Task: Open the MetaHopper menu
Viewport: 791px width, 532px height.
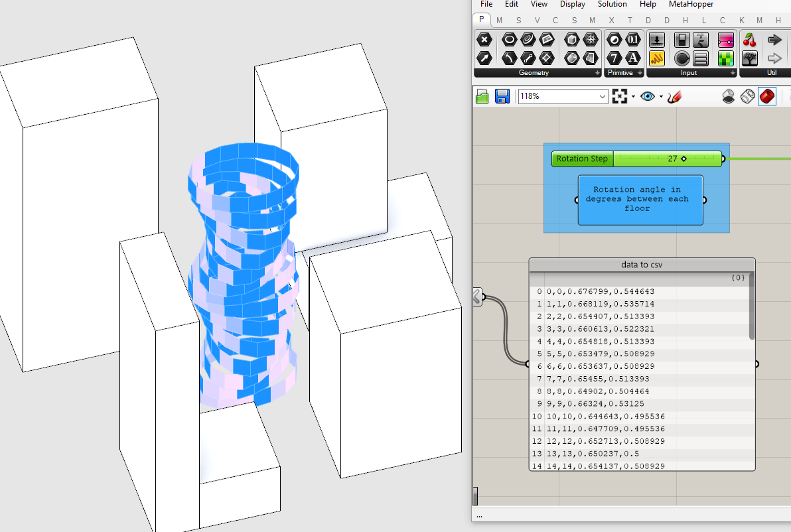Action: click(691, 4)
